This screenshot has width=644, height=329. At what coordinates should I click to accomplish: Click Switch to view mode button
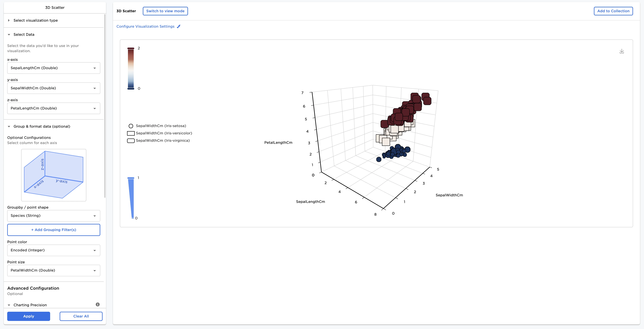click(165, 11)
